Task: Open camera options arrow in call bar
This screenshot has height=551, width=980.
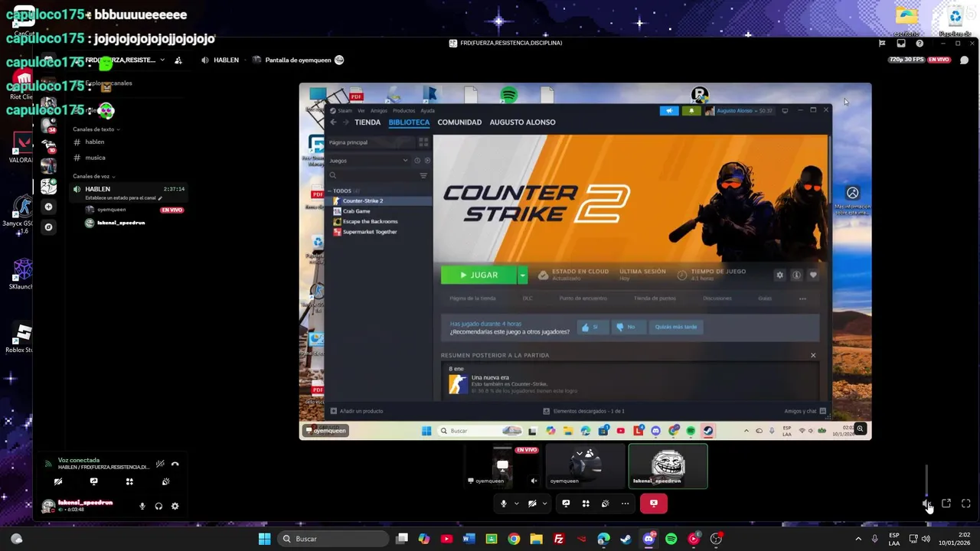Action: [x=544, y=504]
